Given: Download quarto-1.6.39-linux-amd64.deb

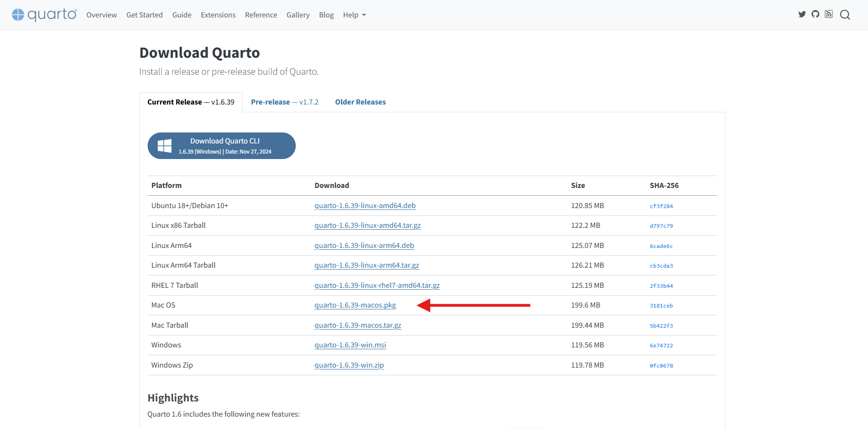Looking at the screenshot, I should point(365,205).
